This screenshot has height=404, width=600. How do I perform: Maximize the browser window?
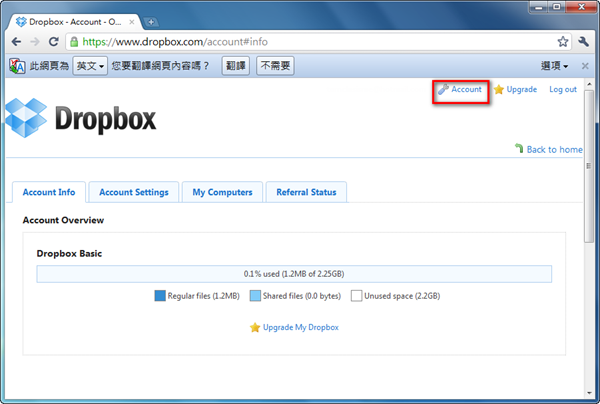557,7
